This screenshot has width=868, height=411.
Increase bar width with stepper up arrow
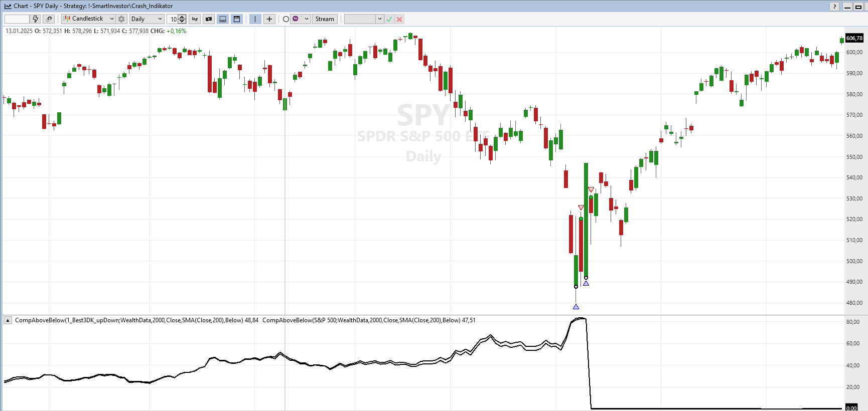click(x=182, y=17)
